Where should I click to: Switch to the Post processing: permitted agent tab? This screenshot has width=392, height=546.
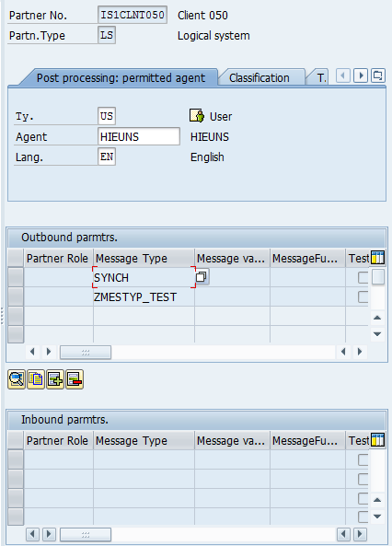pyautogui.click(x=121, y=77)
